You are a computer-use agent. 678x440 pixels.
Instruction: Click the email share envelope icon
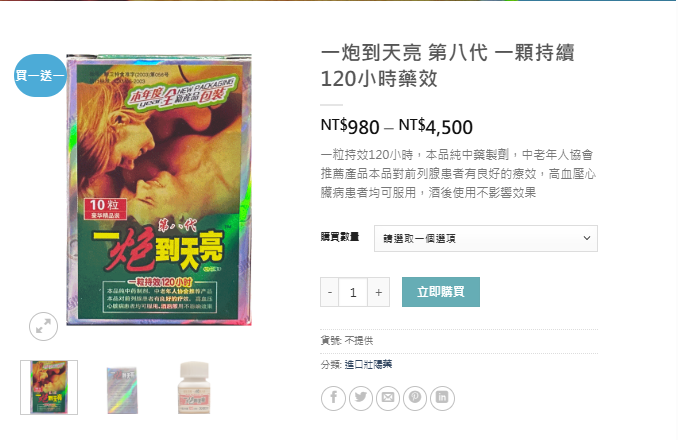coord(388,398)
